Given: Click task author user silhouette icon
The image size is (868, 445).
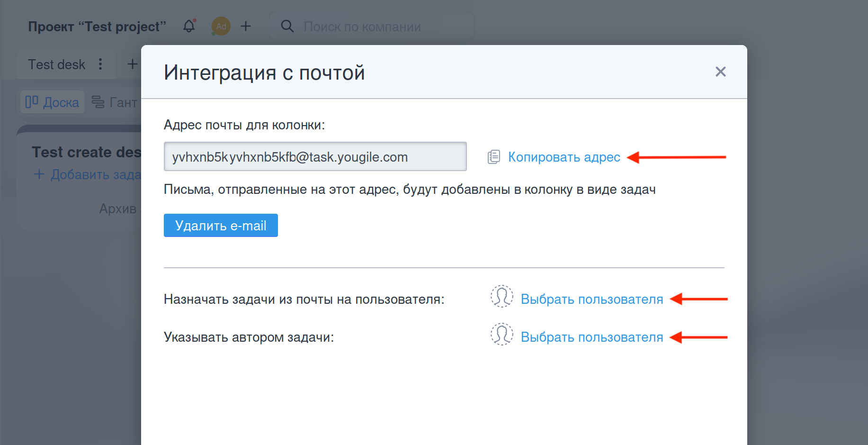Looking at the screenshot, I should point(501,335).
